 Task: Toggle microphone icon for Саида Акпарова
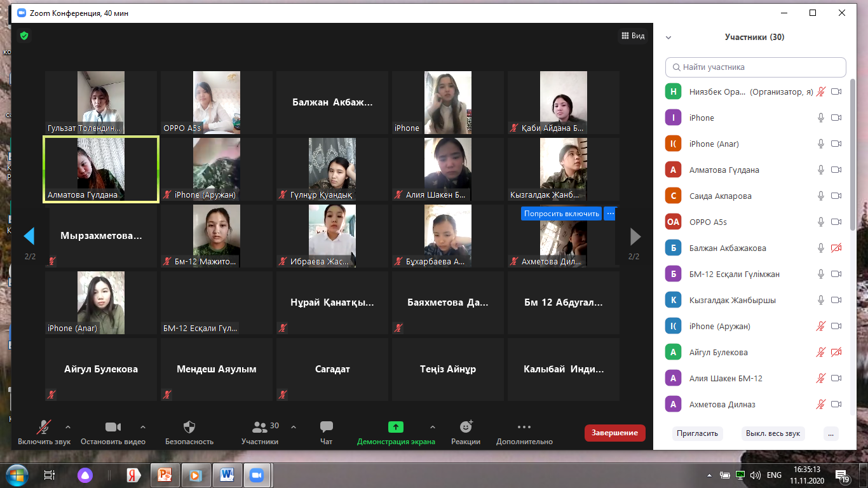[x=821, y=196]
